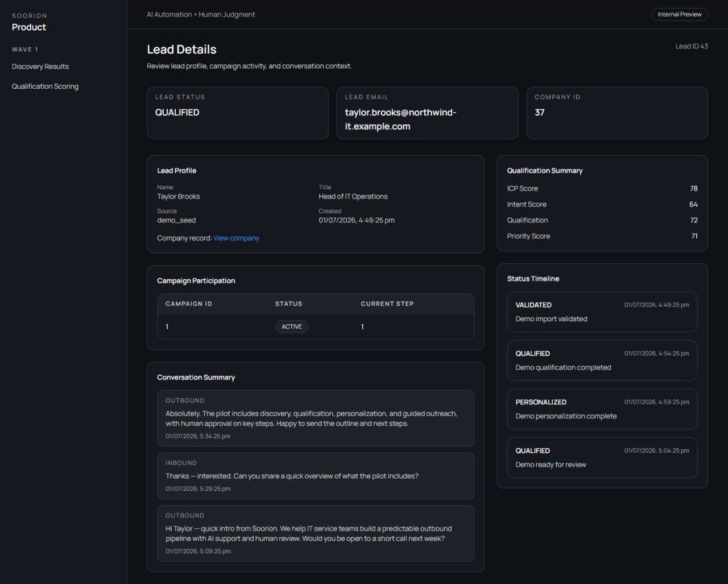
Task: Click the Qualification value 72
Action: pyautogui.click(x=694, y=220)
